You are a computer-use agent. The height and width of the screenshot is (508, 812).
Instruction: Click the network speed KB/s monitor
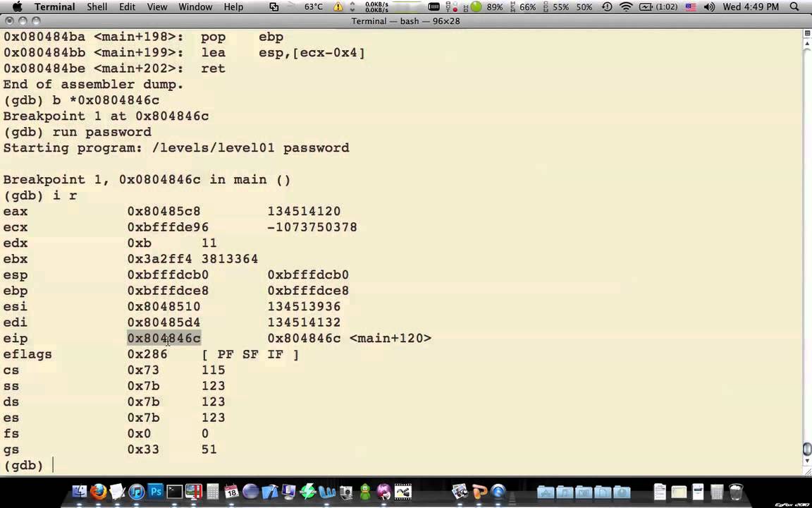(376, 7)
